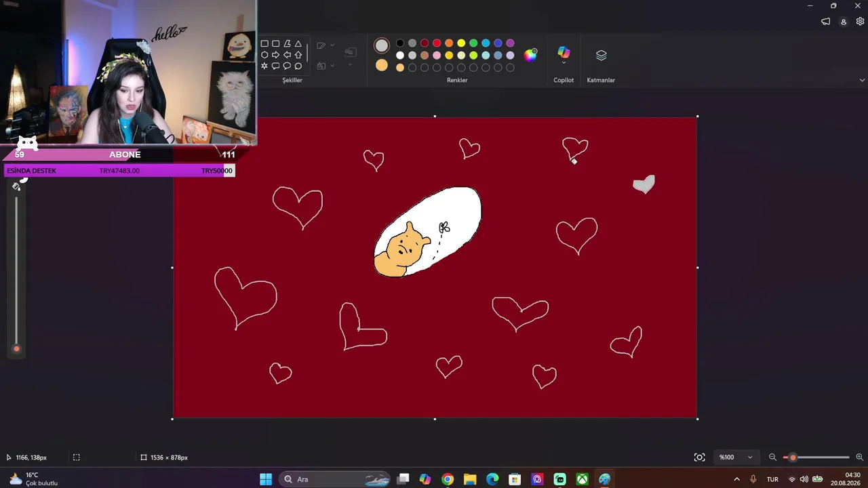This screenshot has width=868, height=488.
Task: Select the rectangle shape tool
Action: point(264,43)
